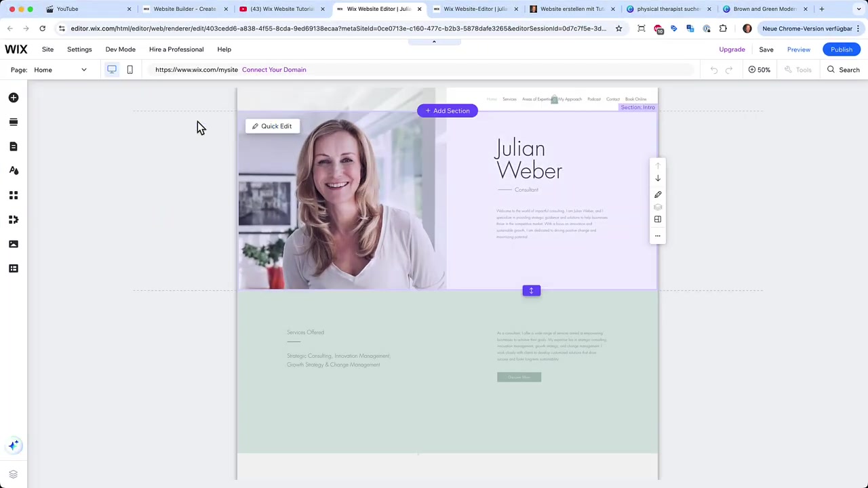
Task: Open the Site menu
Action: point(47,49)
